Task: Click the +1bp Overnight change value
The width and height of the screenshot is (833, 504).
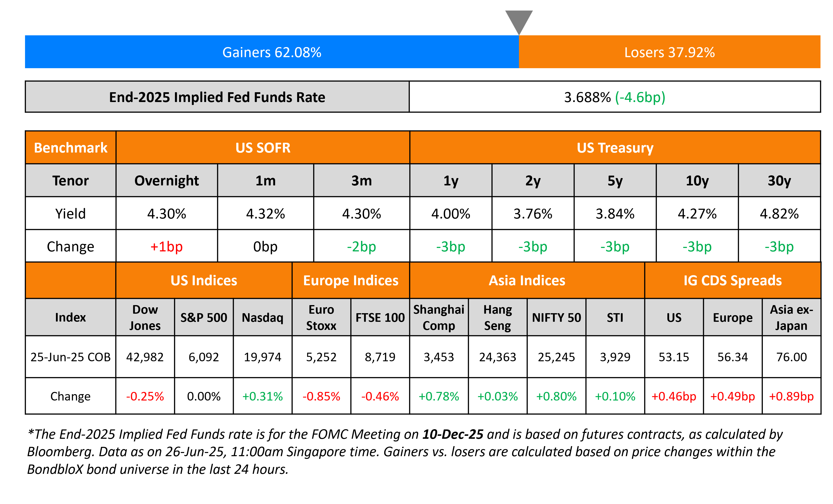Action: pyautogui.click(x=166, y=246)
